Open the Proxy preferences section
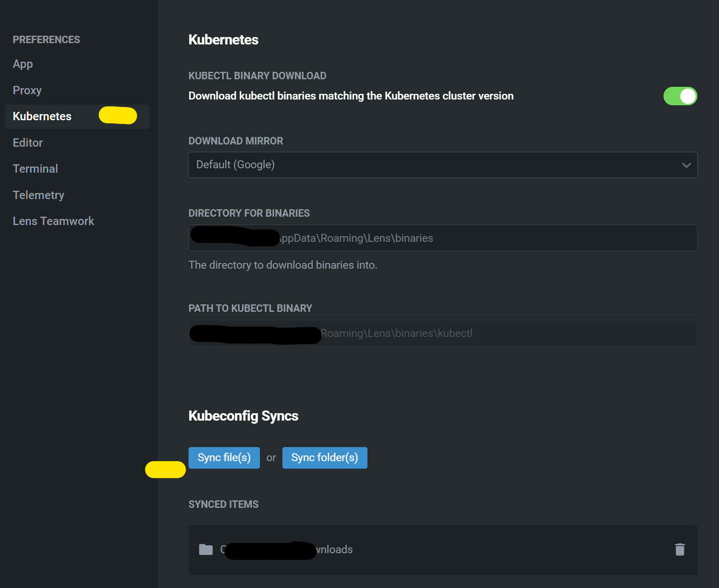This screenshot has width=719, height=588. [27, 90]
